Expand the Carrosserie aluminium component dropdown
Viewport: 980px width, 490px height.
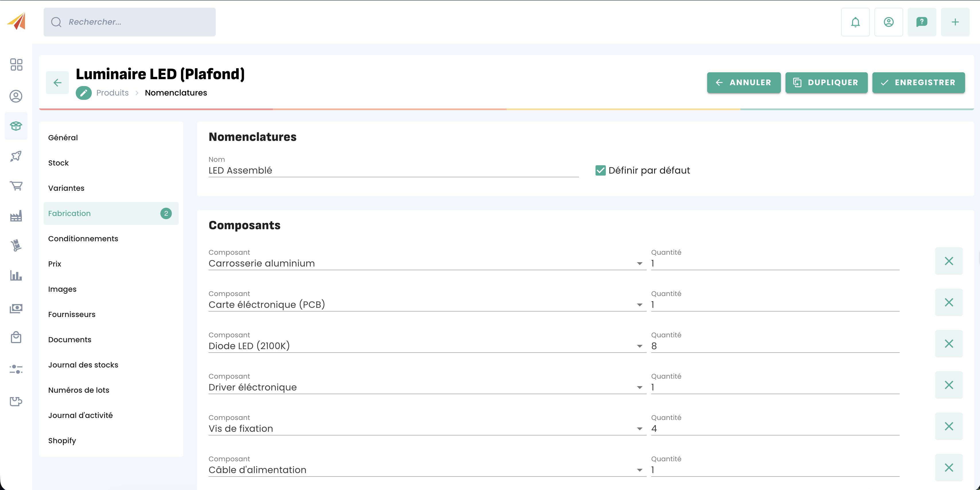point(639,264)
